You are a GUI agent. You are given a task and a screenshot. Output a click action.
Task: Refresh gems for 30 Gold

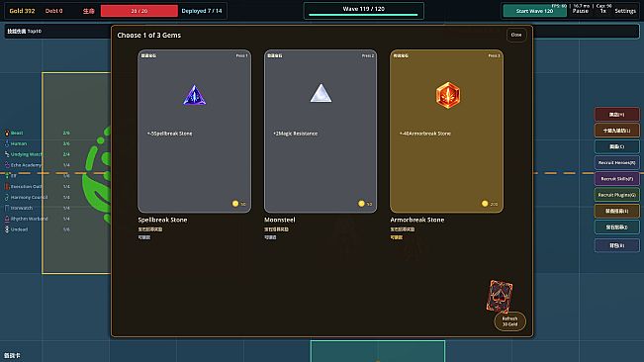(x=509, y=321)
